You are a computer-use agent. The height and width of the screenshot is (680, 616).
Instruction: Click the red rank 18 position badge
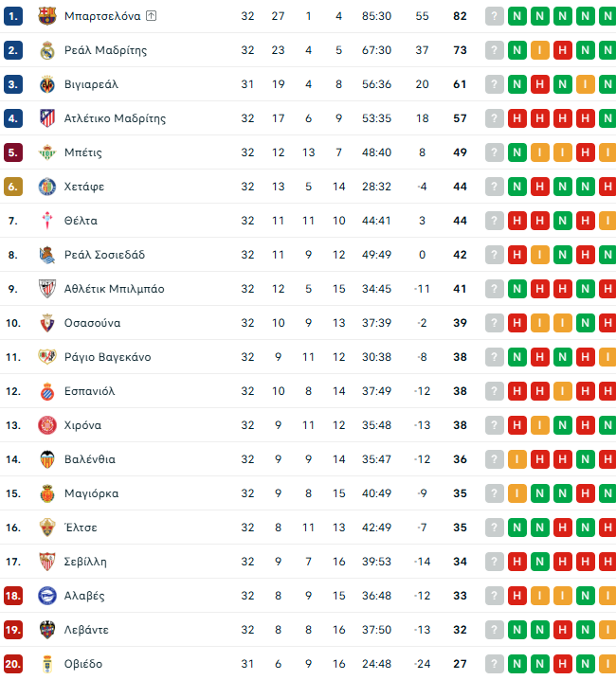click(13, 596)
